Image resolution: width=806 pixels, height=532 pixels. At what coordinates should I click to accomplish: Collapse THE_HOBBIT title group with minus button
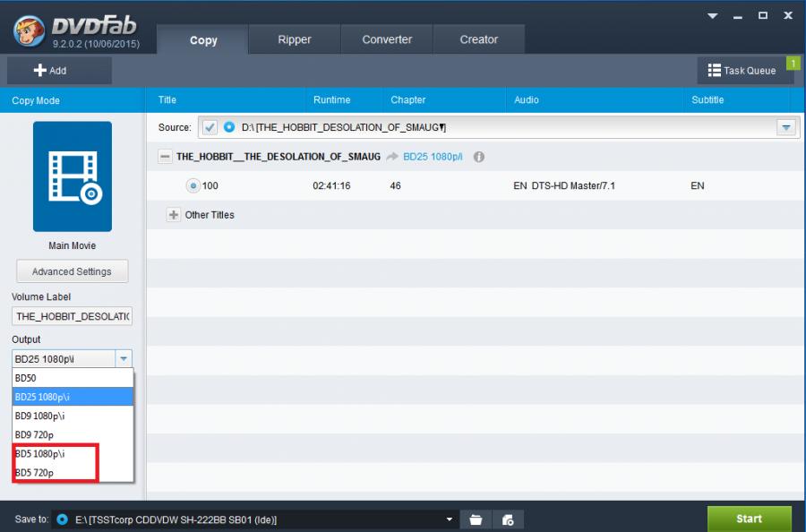coord(165,157)
